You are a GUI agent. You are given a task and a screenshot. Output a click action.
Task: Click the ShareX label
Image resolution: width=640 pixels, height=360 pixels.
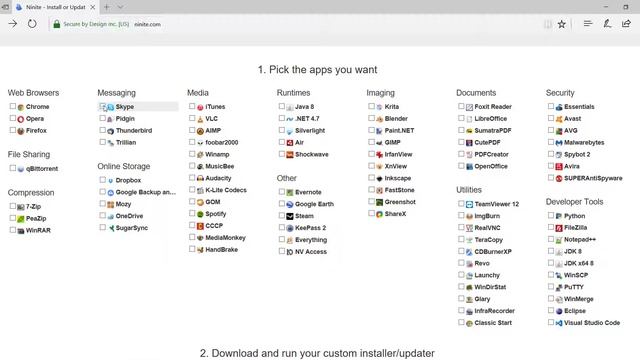point(395,214)
